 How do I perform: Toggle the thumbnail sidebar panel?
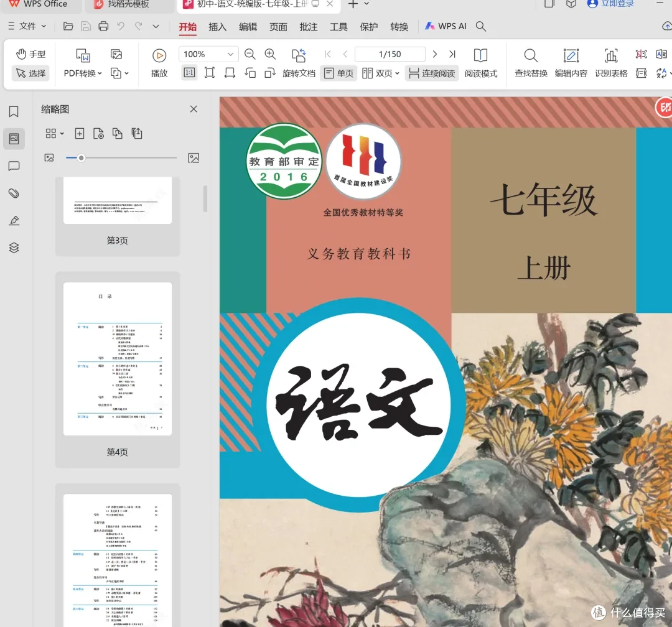click(14, 139)
